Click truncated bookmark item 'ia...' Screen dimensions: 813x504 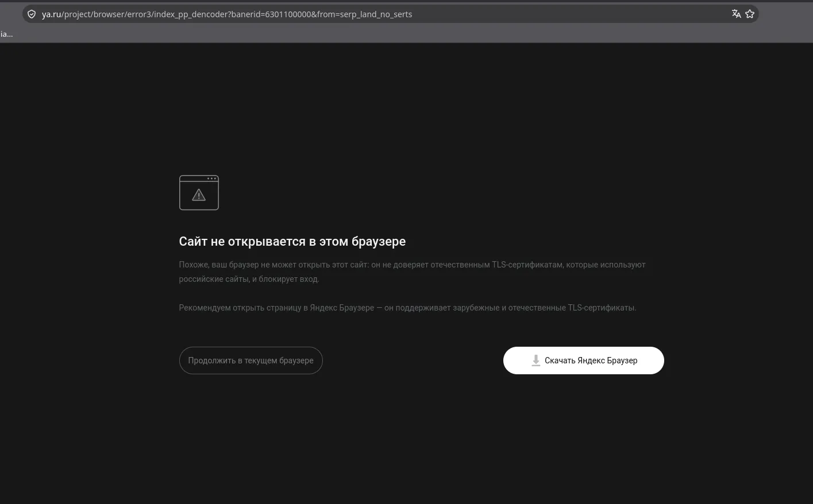6,34
